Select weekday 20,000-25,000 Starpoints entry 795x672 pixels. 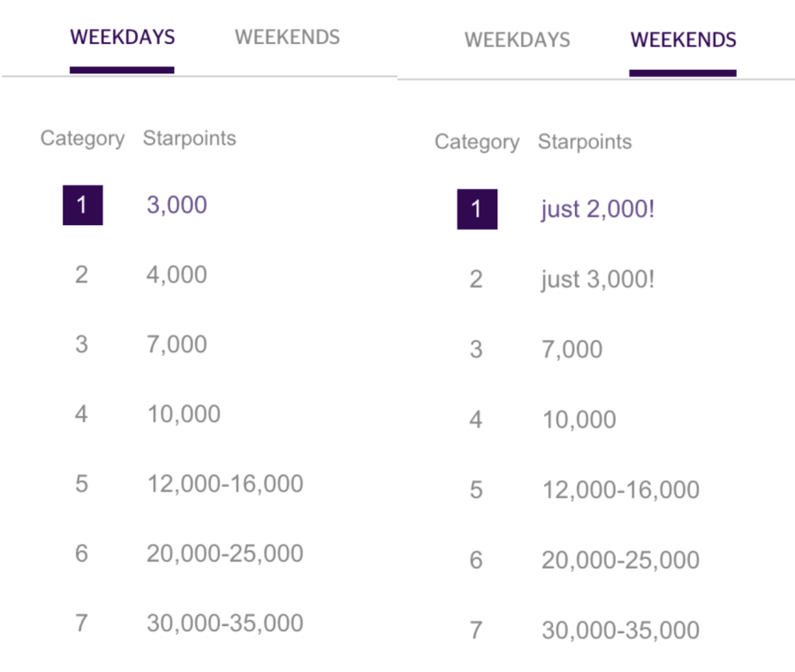point(224,554)
